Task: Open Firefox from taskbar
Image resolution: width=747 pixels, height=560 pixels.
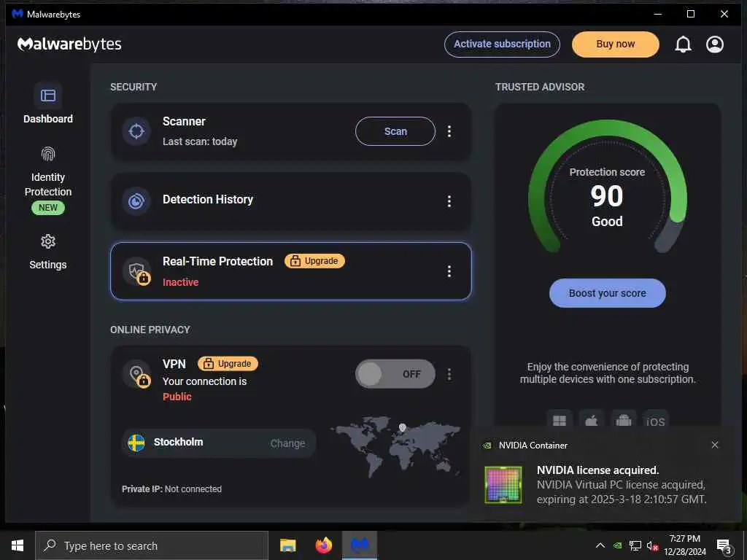Action: (x=323, y=545)
